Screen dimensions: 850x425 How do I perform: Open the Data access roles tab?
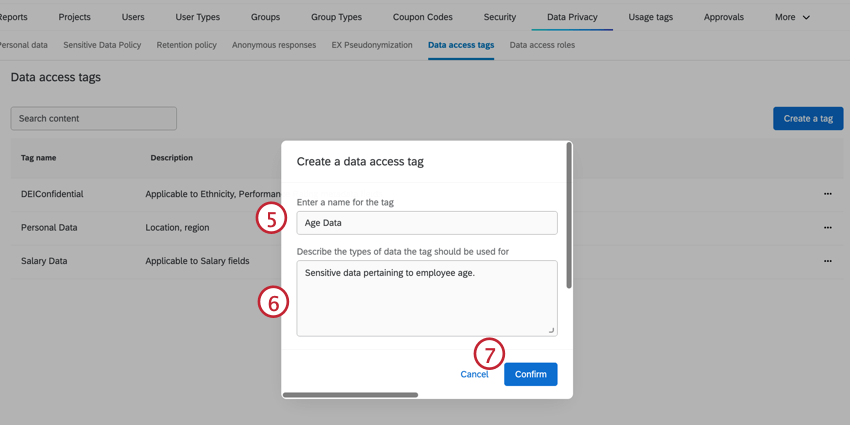point(542,45)
